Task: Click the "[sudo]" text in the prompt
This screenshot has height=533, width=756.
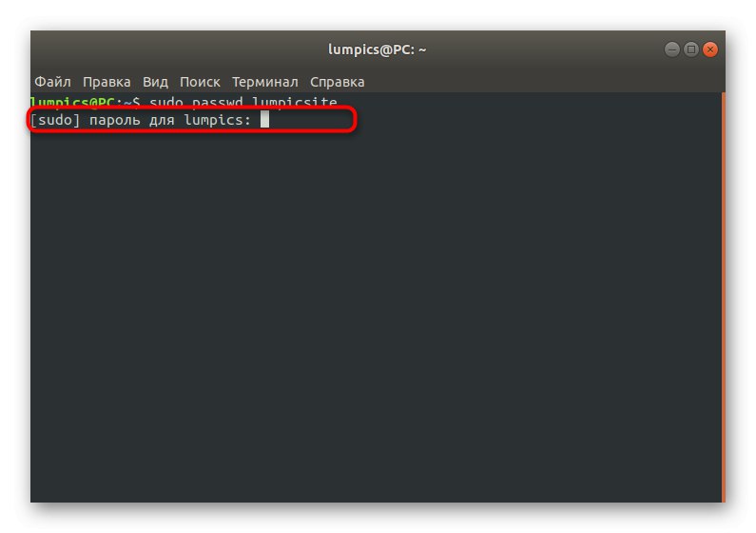Action: tap(52, 120)
